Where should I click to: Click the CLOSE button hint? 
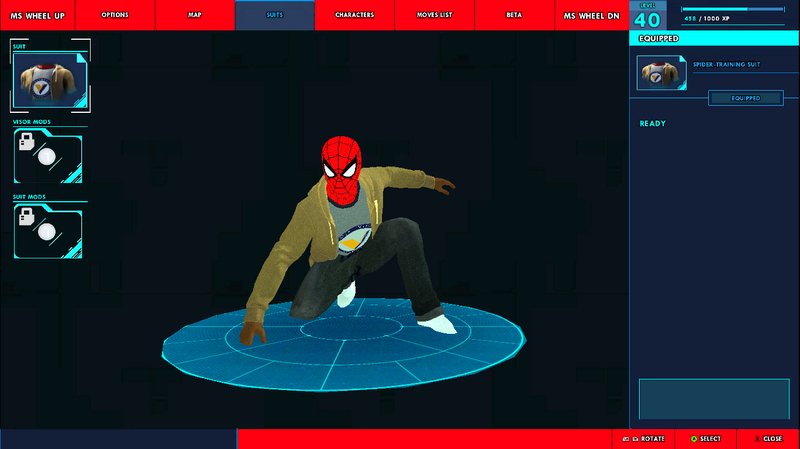click(x=768, y=439)
